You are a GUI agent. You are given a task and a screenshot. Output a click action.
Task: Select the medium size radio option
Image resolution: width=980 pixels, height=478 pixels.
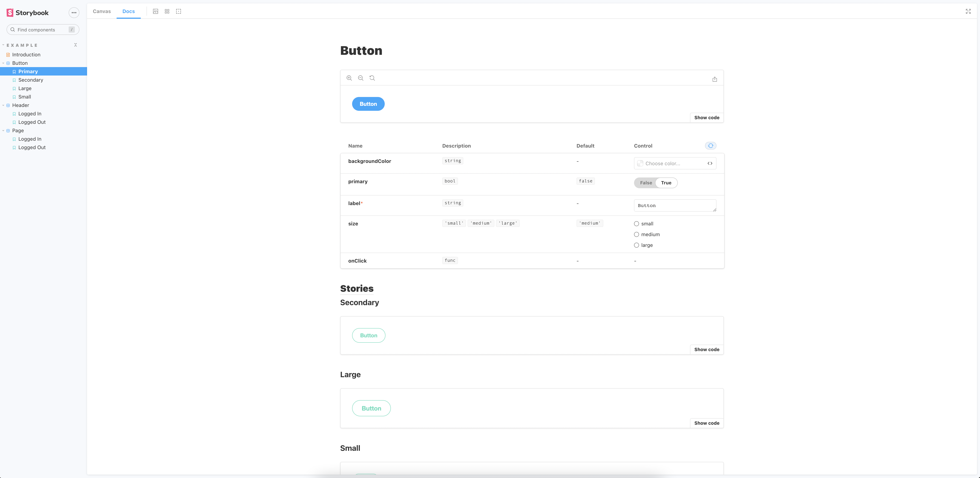click(637, 234)
